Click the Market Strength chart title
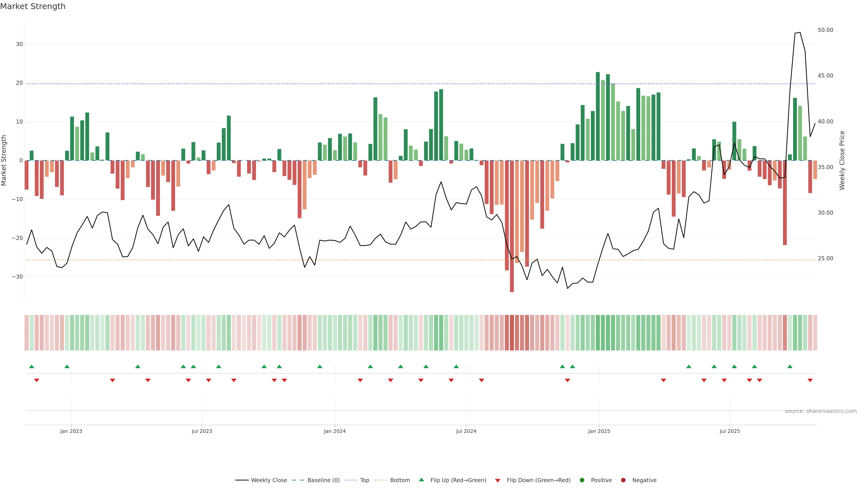 pos(33,6)
